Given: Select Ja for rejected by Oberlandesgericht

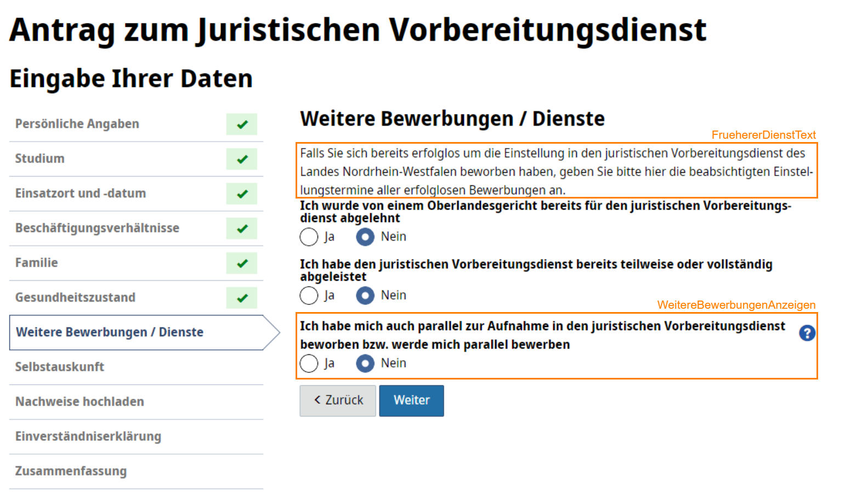Looking at the screenshot, I should click(x=309, y=237).
